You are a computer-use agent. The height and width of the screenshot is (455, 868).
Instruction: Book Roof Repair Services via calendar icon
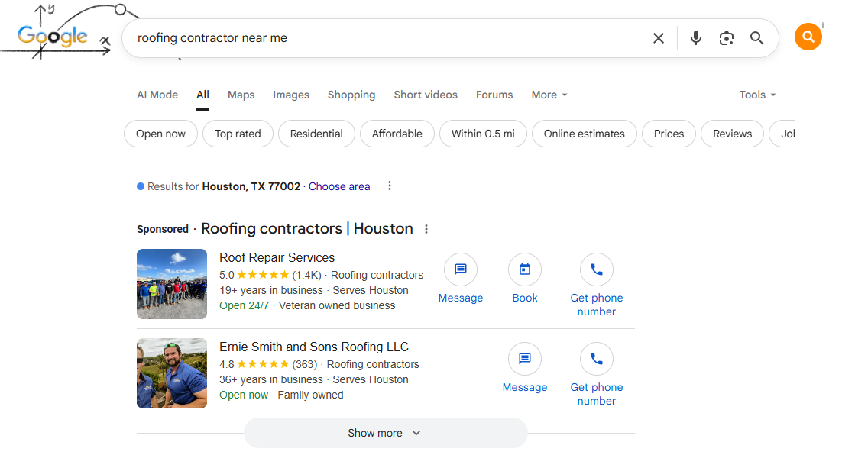tap(525, 269)
